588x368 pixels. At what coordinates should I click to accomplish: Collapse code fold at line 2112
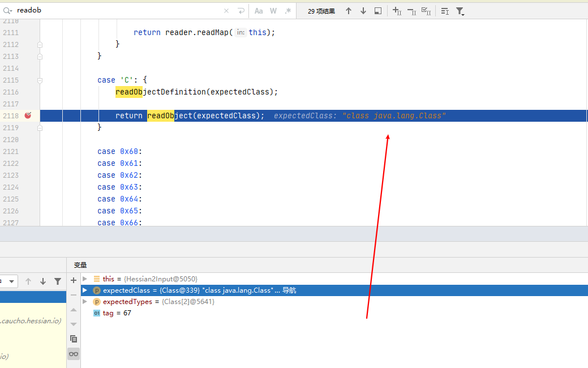pos(40,45)
